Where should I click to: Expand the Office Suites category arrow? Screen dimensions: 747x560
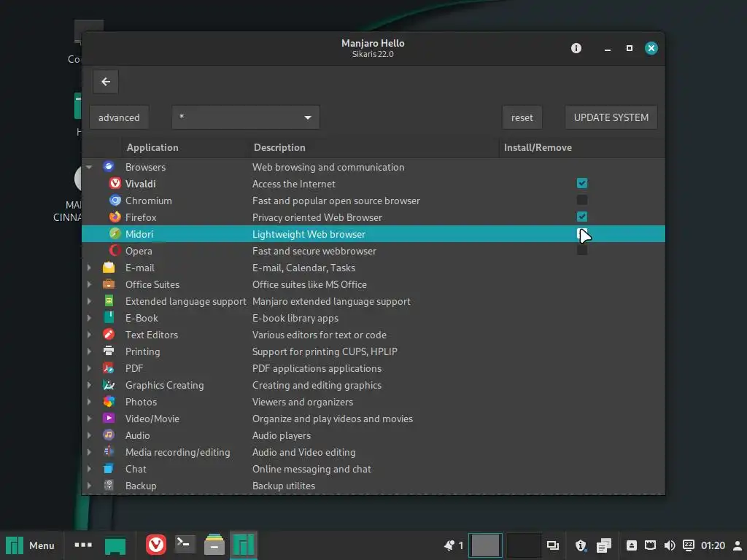[x=89, y=284]
